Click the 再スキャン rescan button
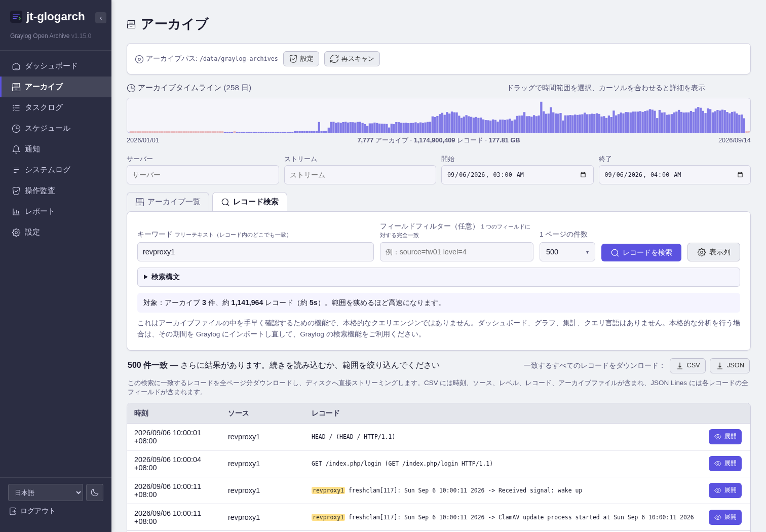Screen dimensions: 766x532 point(352,59)
